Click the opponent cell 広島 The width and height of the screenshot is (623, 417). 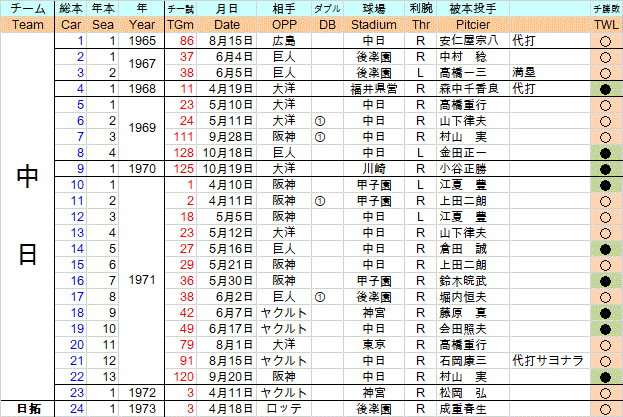(x=284, y=41)
